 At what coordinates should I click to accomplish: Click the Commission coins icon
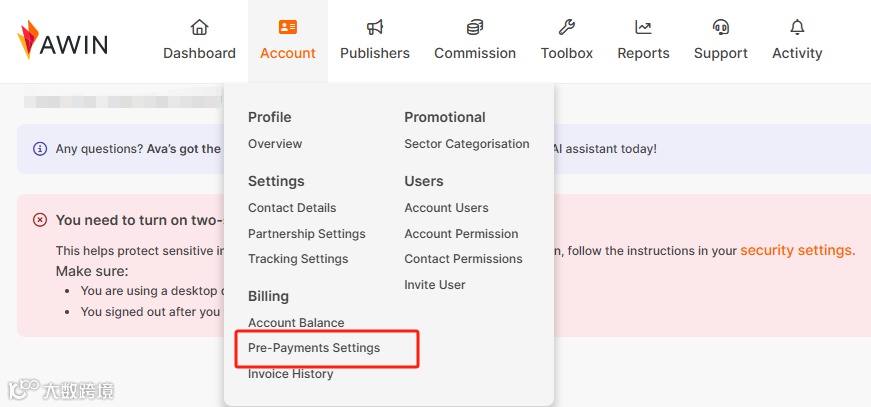pyautogui.click(x=475, y=27)
